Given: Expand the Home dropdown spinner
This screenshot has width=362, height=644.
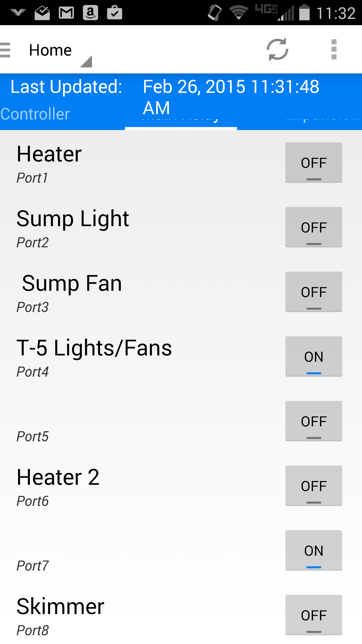Looking at the screenshot, I should (60, 50).
